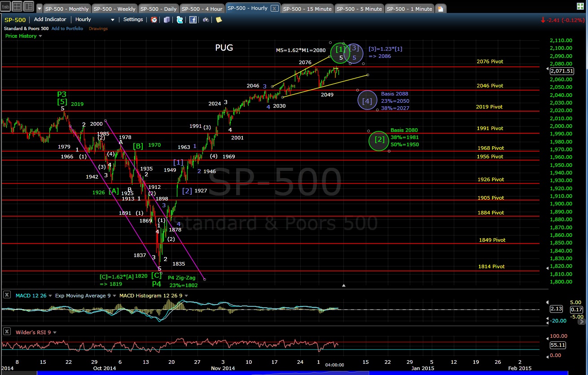The height and width of the screenshot is (375, 588).
Task: Click the 1849 Pivot label
Action: point(492,240)
